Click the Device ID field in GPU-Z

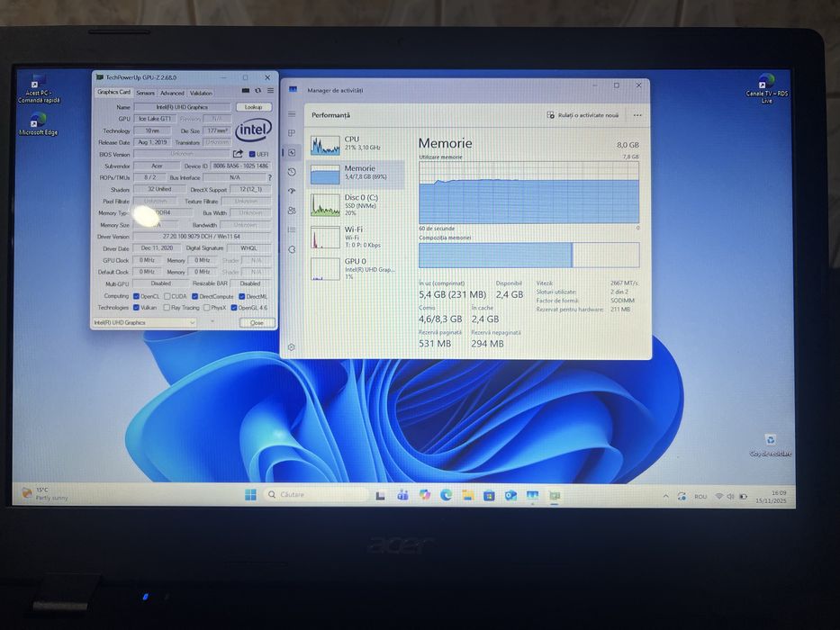point(241,166)
